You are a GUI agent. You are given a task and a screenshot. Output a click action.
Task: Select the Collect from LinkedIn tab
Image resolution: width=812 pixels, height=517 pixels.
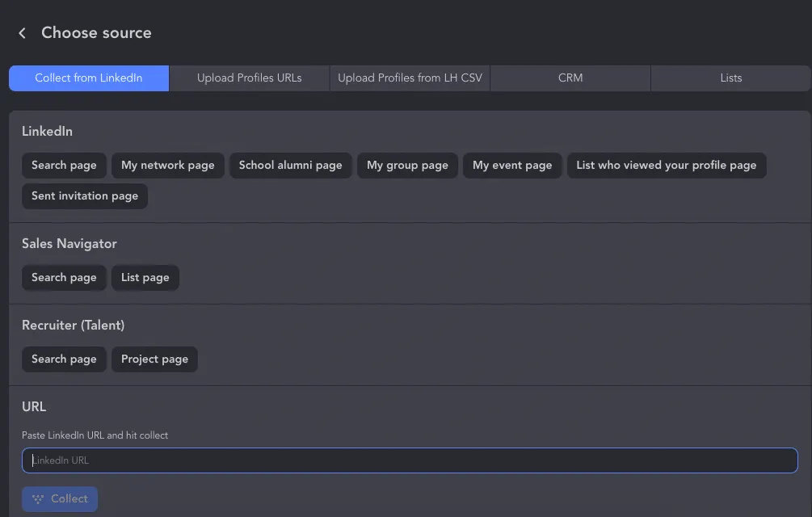(89, 78)
